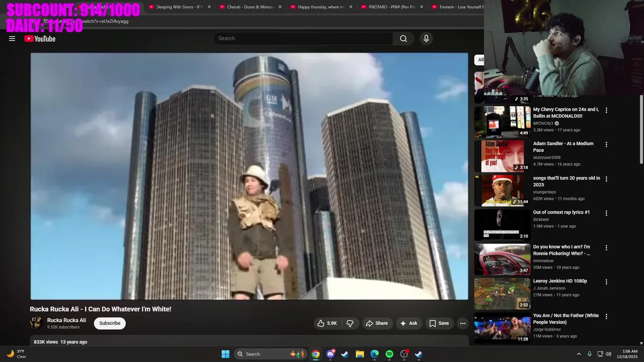Screen dimensions: 644x362
Task: Open the Rucka Rucka Ali channel name
Action: pyautogui.click(x=66, y=320)
